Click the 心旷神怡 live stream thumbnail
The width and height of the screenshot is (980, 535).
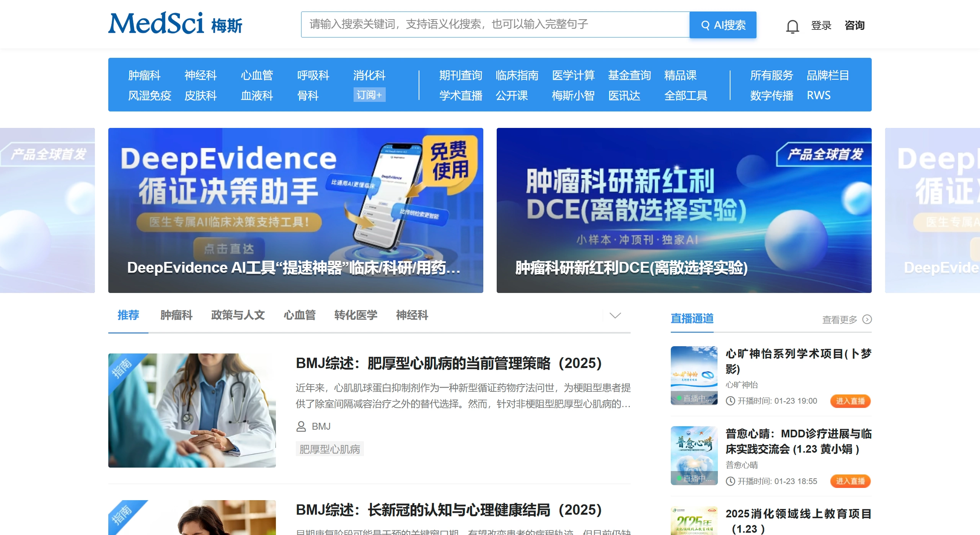tap(694, 376)
